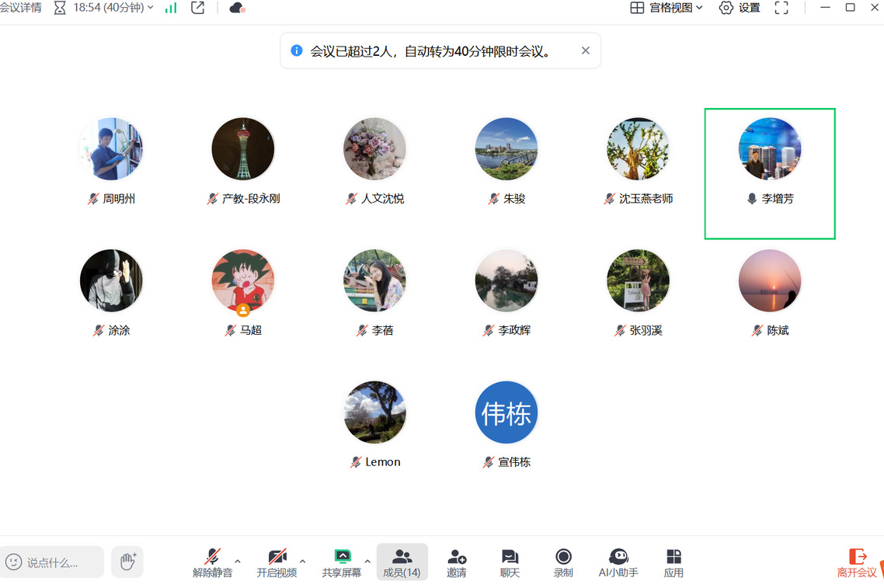Viewport: 884px width, 588px height.
Task: Click the raise hand icon
Action: [x=127, y=562]
